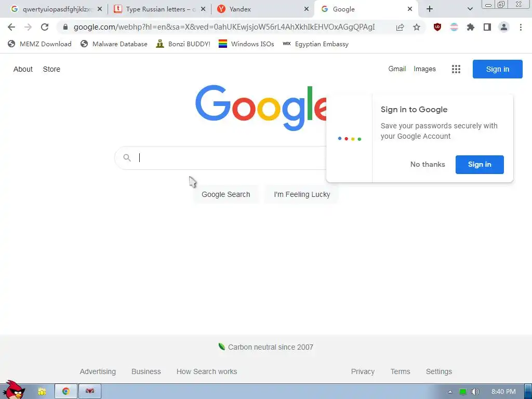Open the volume speaker tray icon
This screenshot has width=532, height=399.
pyautogui.click(x=475, y=392)
